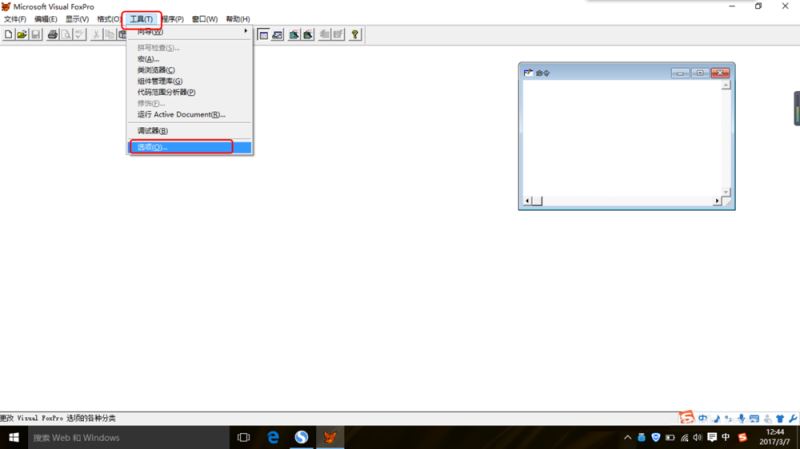Click the battery tray icon
This screenshot has height=449, width=800.
(x=670, y=437)
